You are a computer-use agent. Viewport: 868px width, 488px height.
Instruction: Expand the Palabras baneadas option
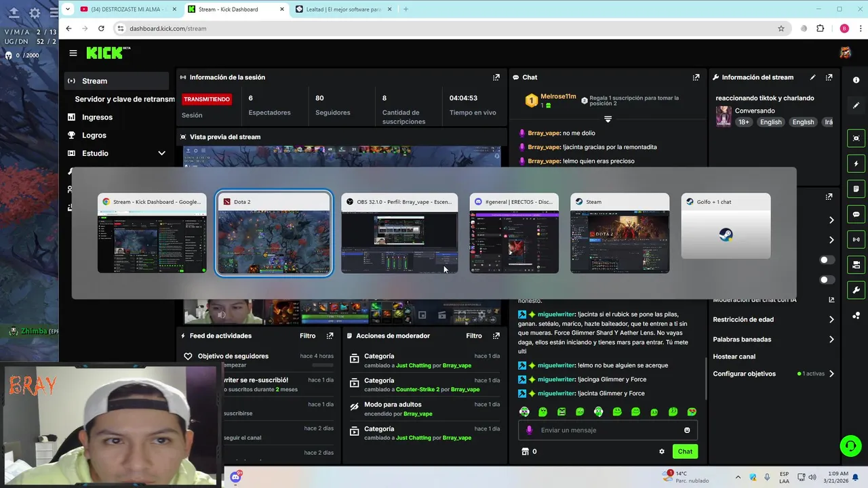coord(831,340)
